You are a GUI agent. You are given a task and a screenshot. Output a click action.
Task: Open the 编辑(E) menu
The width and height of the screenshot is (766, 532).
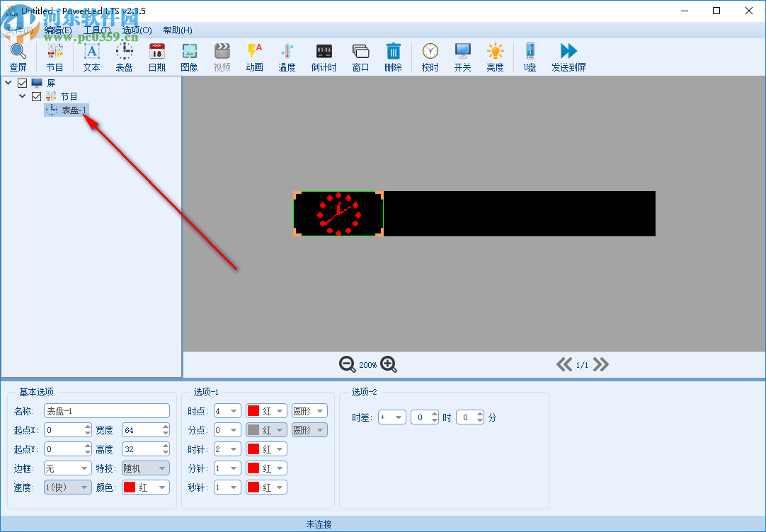(57, 30)
